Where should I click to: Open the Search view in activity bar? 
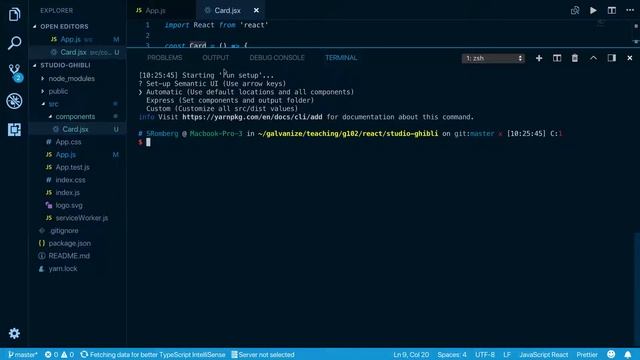tap(14, 43)
